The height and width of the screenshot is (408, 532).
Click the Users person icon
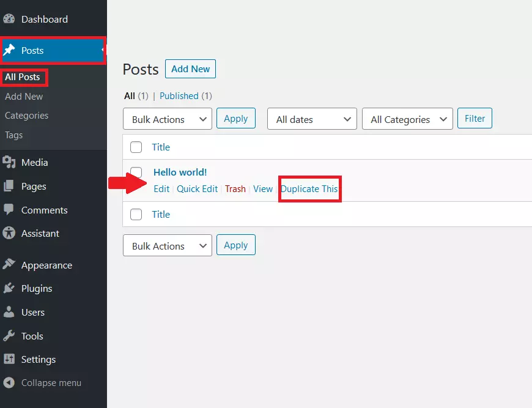(x=9, y=312)
